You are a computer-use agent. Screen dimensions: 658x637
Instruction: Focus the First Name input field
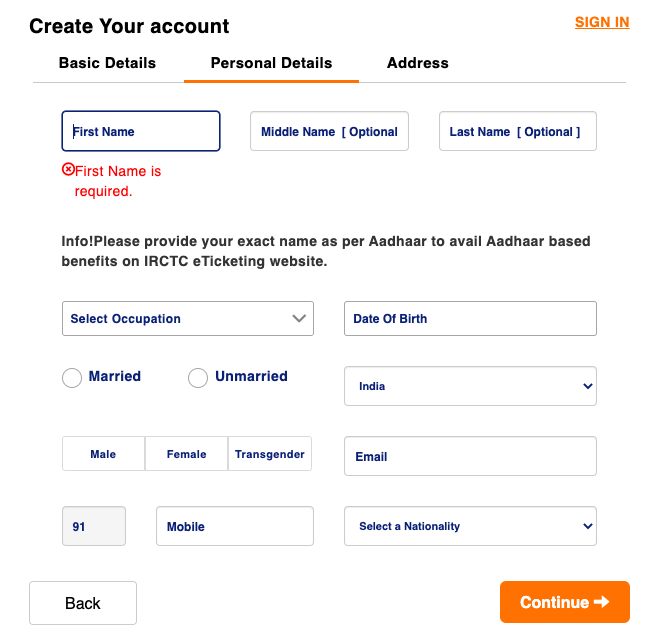(x=141, y=131)
